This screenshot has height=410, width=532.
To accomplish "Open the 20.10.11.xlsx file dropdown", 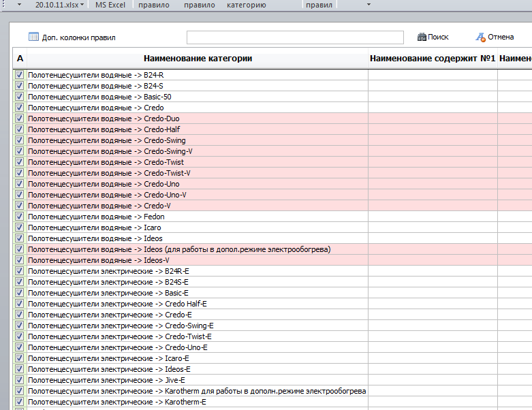I will coord(59,5).
